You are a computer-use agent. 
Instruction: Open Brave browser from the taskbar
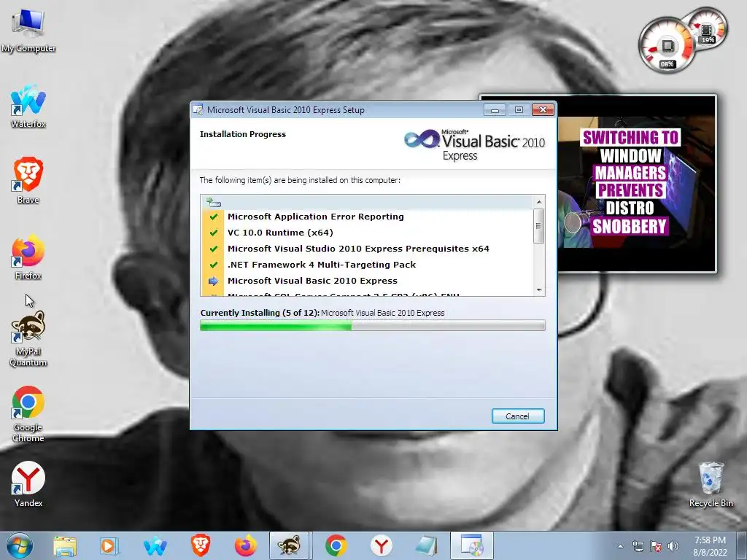click(201, 546)
